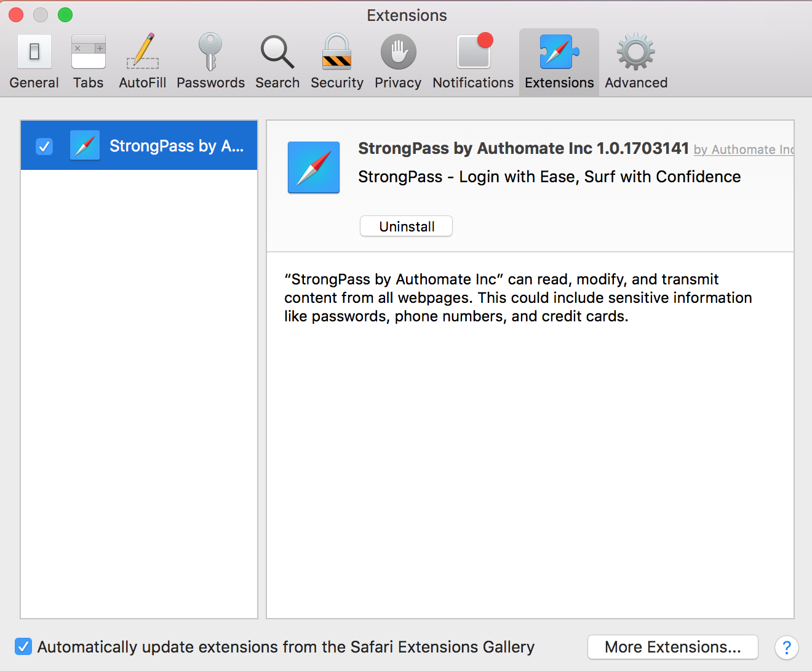Disable the StrongPass extension checkbox
The height and width of the screenshot is (671, 812).
pyautogui.click(x=44, y=147)
